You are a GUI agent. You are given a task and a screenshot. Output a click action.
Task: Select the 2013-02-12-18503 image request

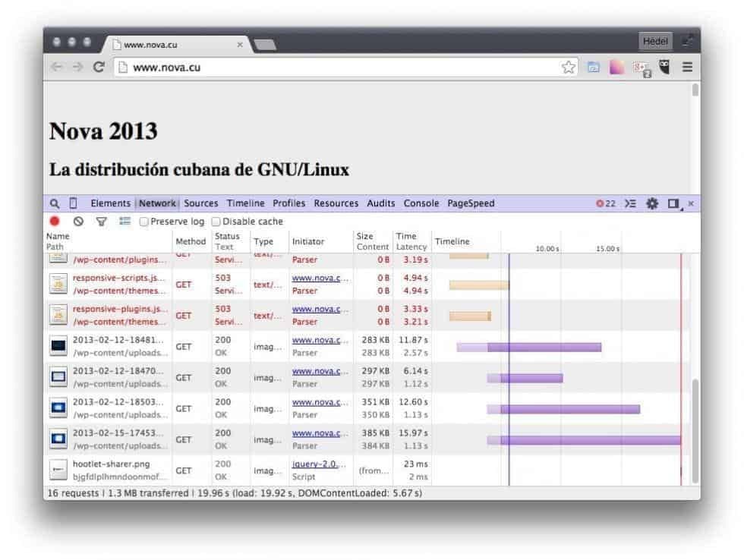pos(367,408)
